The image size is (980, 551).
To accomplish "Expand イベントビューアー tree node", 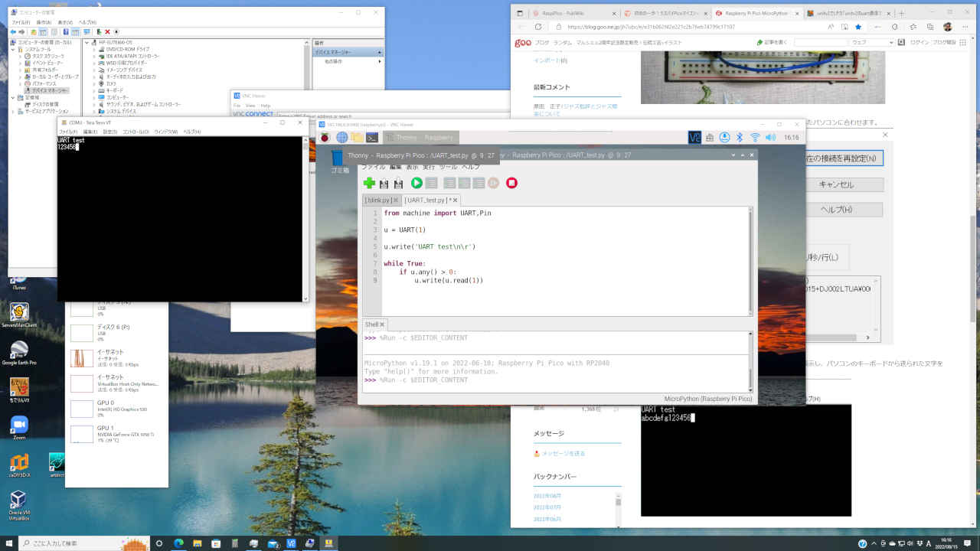I will click(x=21, y=63).
